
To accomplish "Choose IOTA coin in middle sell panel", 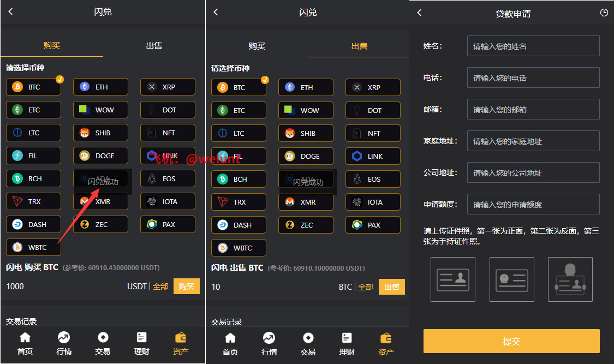I will pos(373,202).
